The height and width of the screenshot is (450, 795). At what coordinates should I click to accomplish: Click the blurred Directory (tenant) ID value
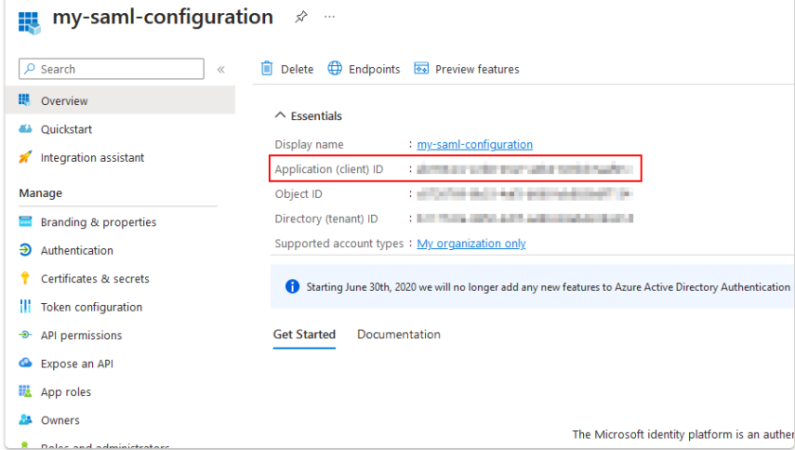pyautogui.click(x=525, y=219)
